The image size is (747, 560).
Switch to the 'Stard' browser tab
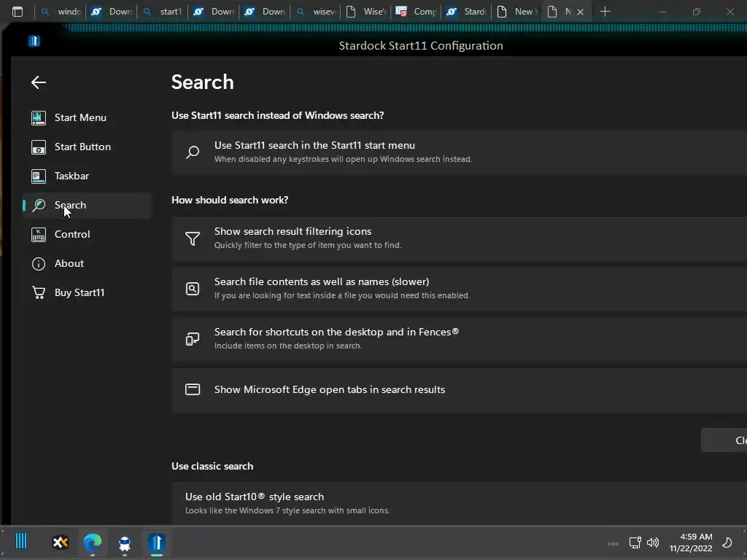(x=467, y=12)
